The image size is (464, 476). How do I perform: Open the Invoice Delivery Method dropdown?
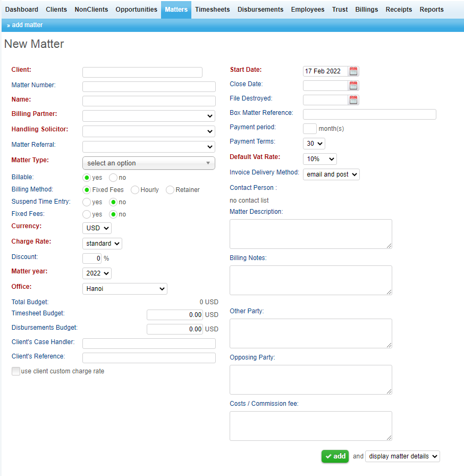331,174
